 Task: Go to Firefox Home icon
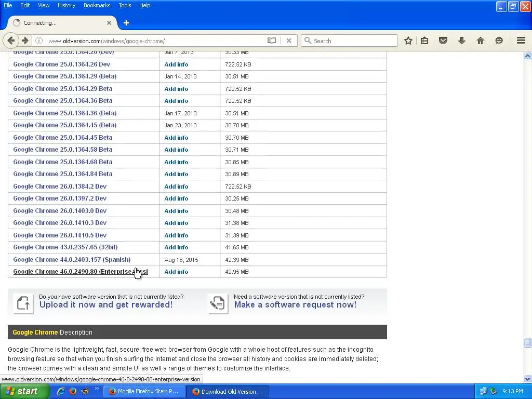(481, 41)
